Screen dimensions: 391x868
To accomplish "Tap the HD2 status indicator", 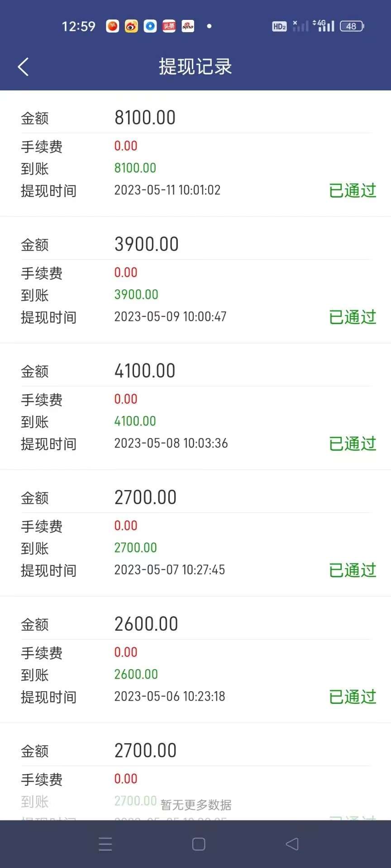I will click(279, 27).
